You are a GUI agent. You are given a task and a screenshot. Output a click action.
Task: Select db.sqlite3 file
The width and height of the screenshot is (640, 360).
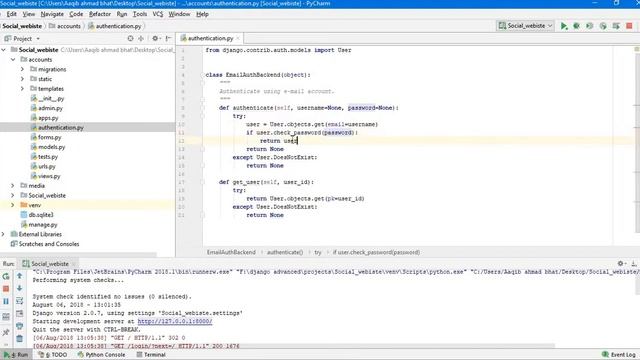coord(37,215)
